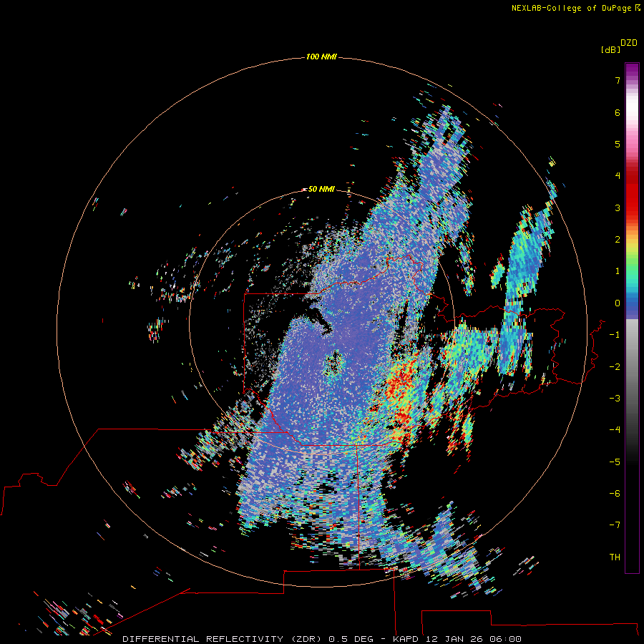
Task: Click the scale value -3 label
Action: (x=615, y=398)
